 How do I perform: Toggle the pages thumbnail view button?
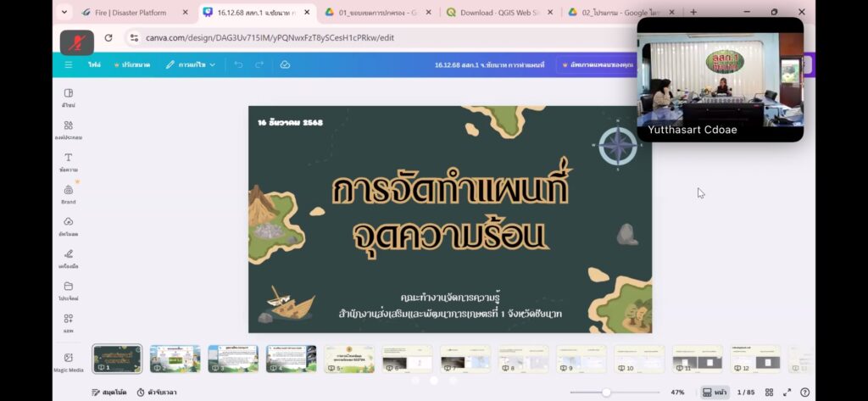714,393
